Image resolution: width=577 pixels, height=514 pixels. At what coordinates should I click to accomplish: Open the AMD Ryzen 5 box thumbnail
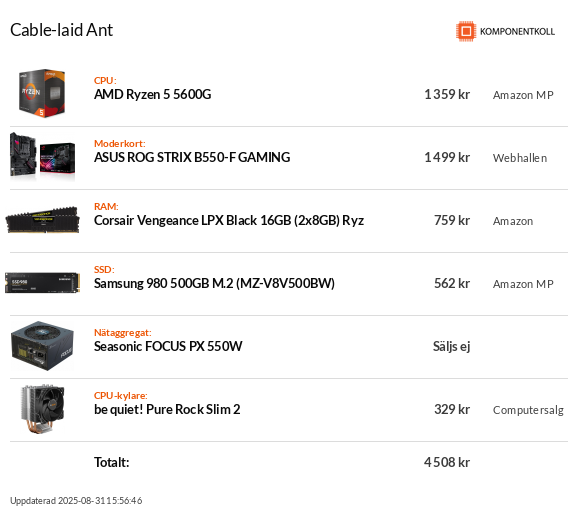[42, 93]
